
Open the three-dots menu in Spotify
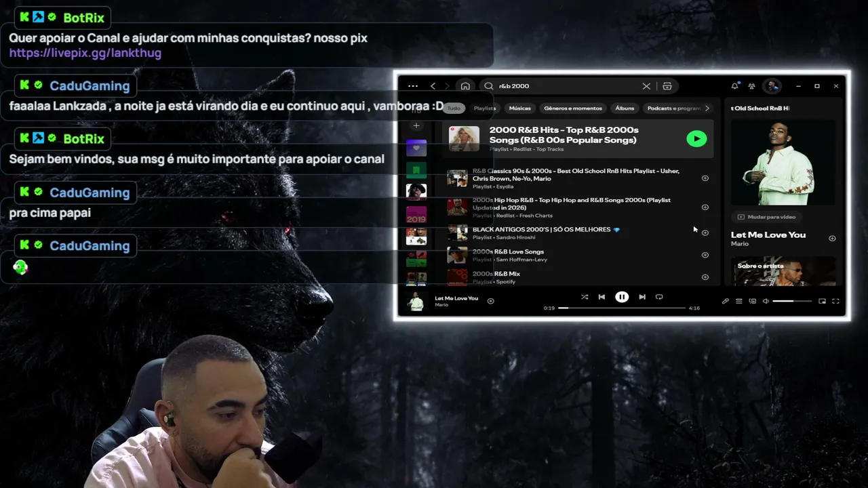click(x=413, y=86)
